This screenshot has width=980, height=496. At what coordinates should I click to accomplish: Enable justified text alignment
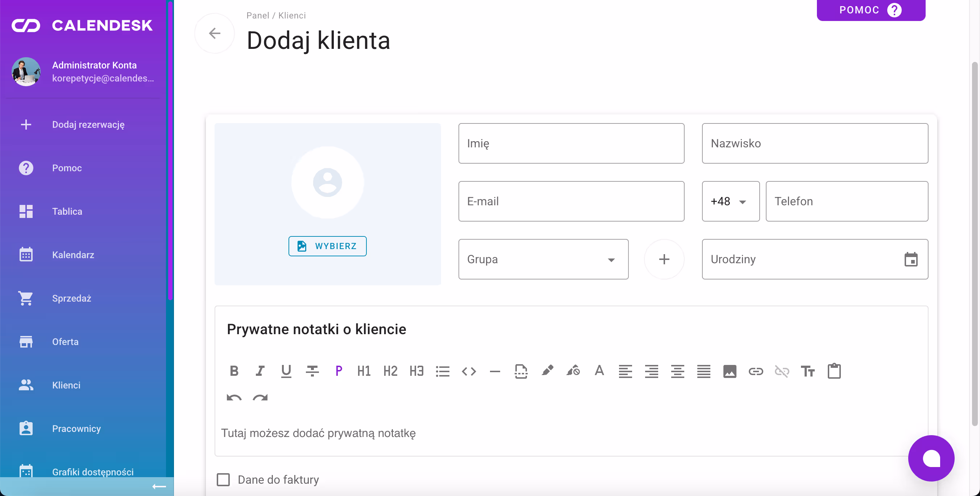coord(703,371)
